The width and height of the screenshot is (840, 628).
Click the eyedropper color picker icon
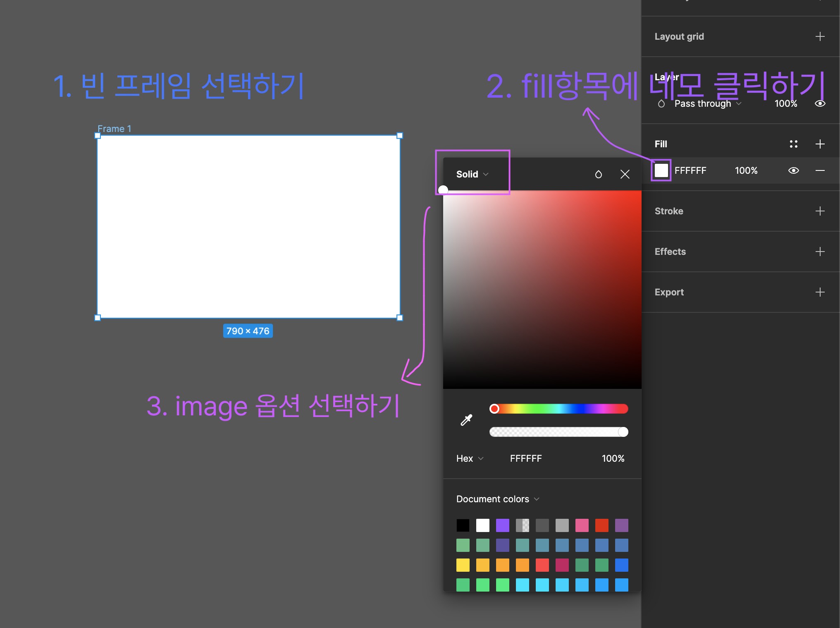tap(466, 421)
